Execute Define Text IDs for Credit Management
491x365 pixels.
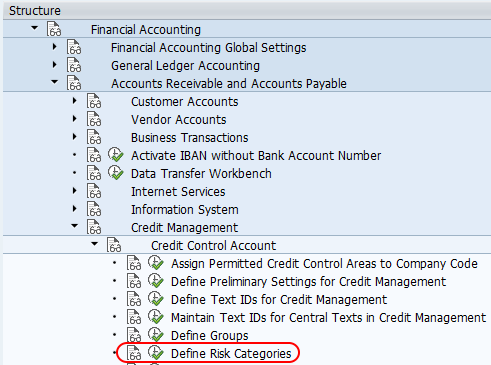click(x=155, y=299)
